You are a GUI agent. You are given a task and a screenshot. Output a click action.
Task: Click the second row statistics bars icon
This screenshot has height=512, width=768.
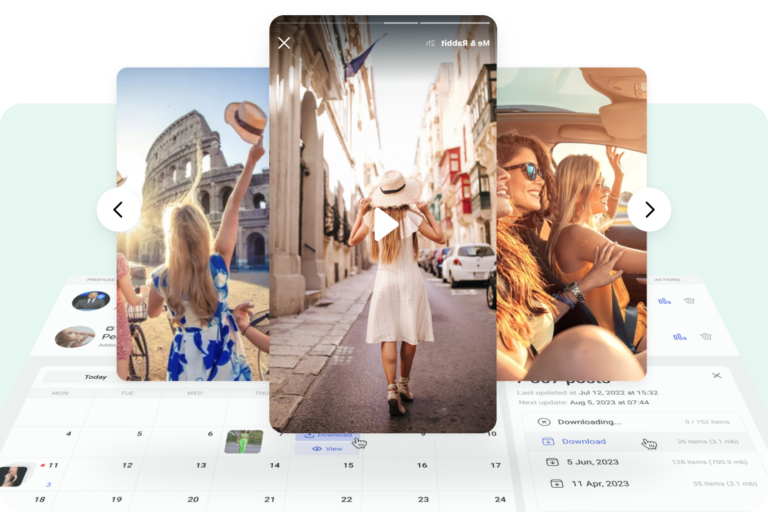pos(679,337)
